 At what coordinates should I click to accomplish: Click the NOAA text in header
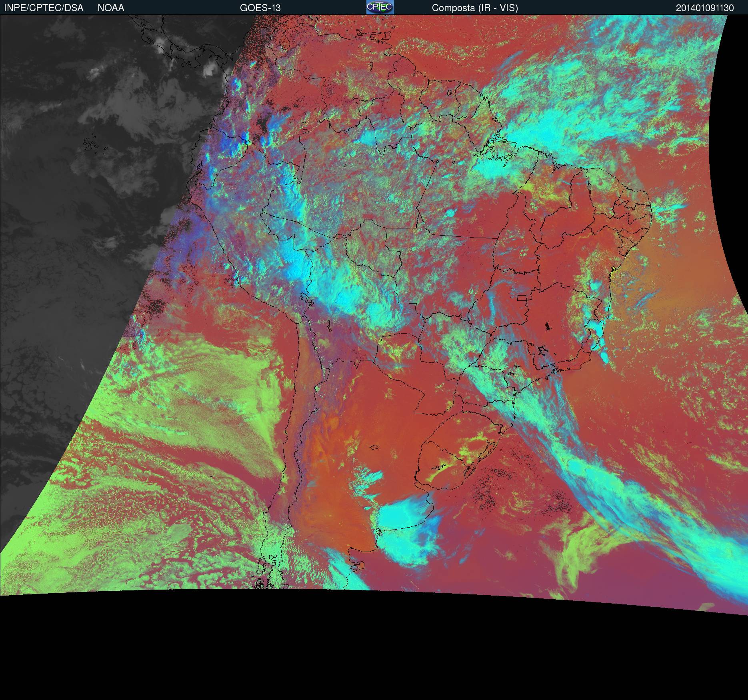(111, 8)
